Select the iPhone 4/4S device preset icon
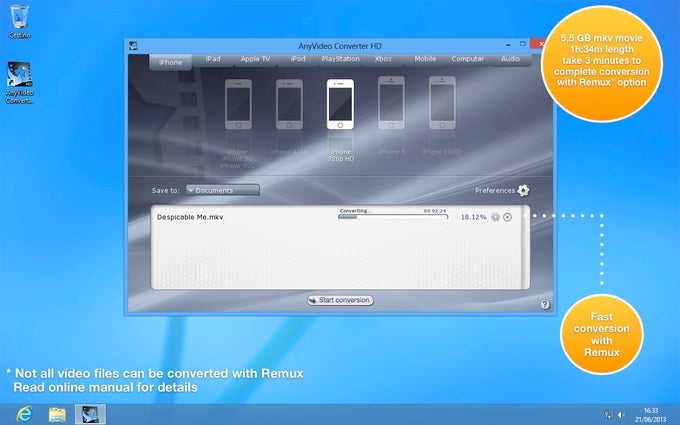The image size is (680, 425). coord(289,105)
